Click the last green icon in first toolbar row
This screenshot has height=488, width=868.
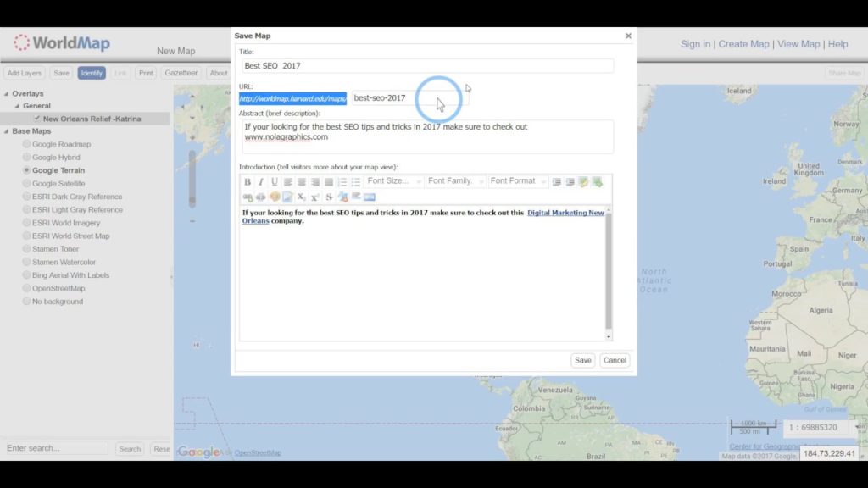tap(598, 181)
